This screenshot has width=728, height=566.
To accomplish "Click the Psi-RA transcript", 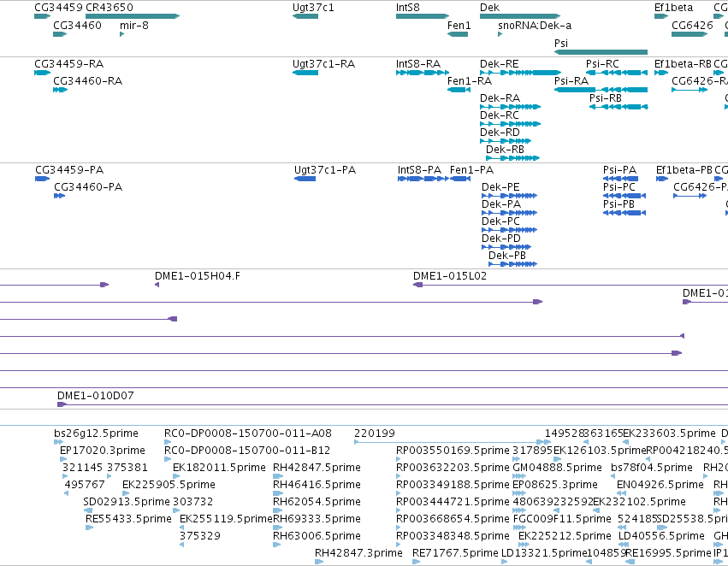I will (x=601, y=90).
